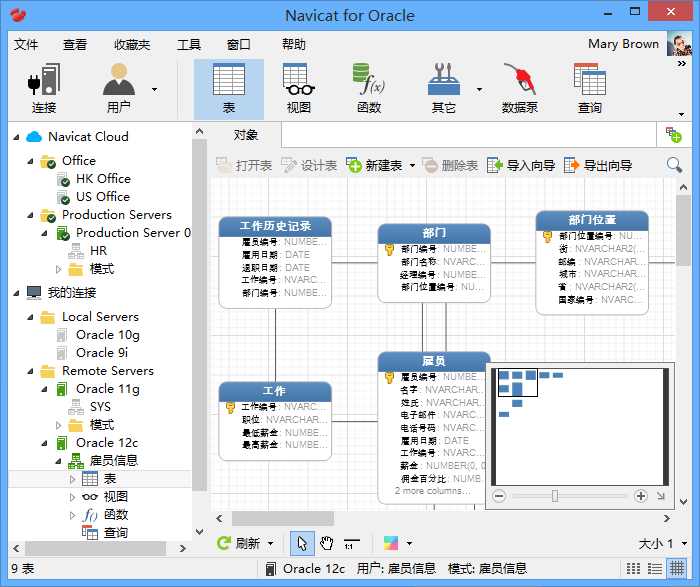
Task: Open the 连接 connection tool
Action: pyautogui.click(x=44, y=89)
